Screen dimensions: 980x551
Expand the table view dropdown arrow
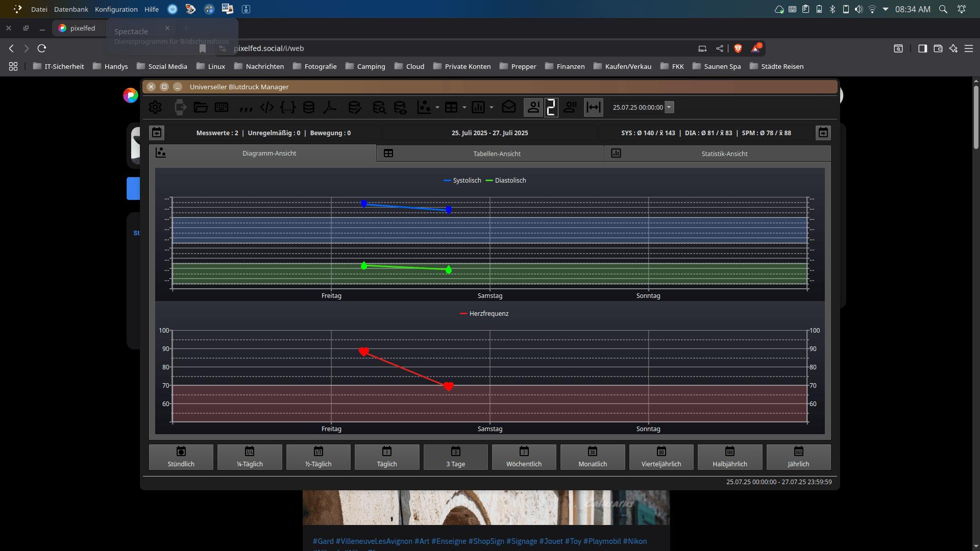point(464,108)
